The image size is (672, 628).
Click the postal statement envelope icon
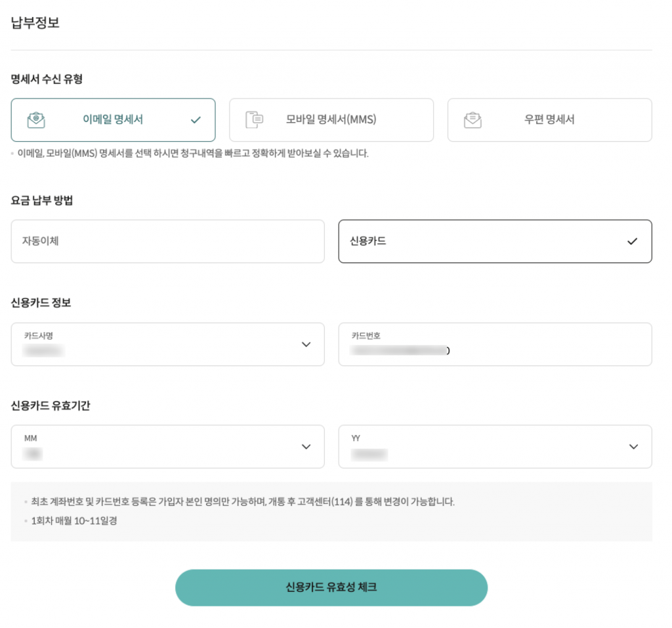472,120
